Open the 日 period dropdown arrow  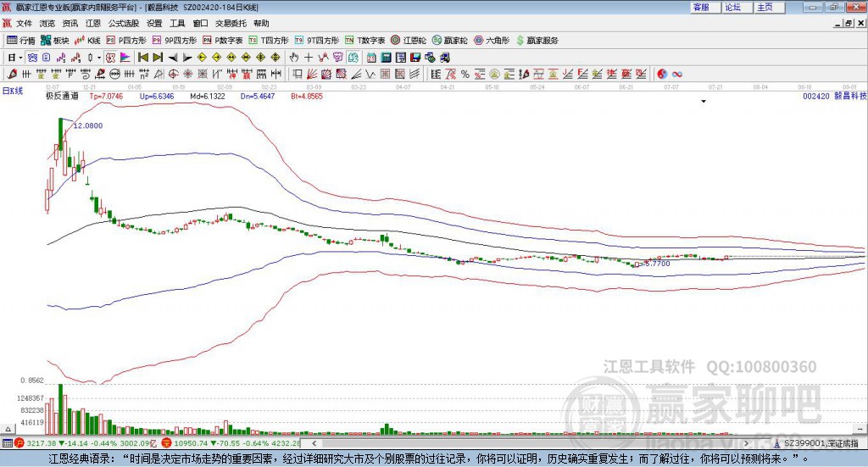coord(20,58)
